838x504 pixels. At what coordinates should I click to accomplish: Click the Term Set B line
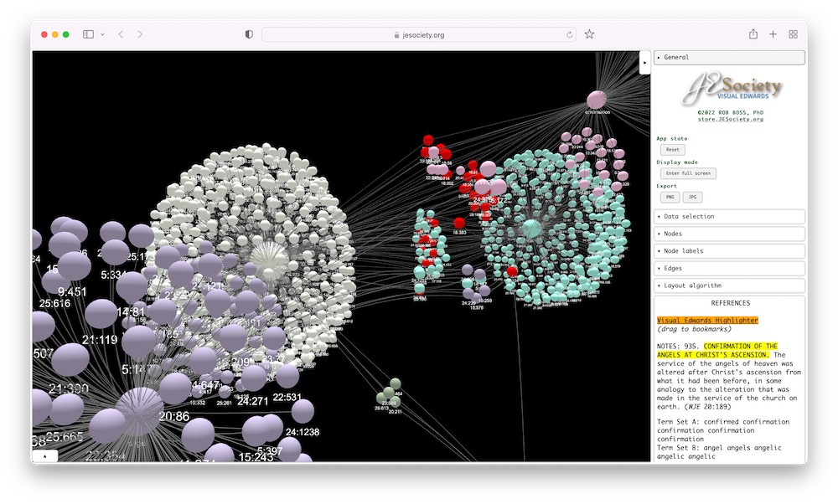(719, 452)
